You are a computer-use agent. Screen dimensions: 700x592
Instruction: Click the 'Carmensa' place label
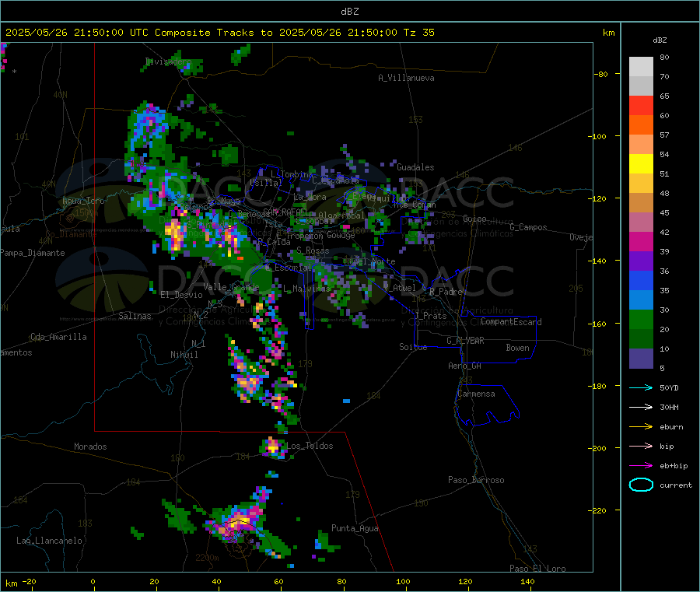(476, 394)
